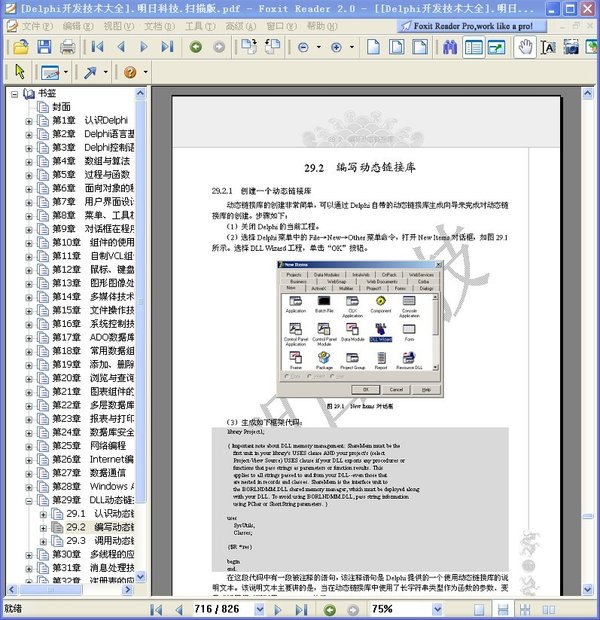Collapse chapter 第29章 DLL动态链接库

(29, 501)
